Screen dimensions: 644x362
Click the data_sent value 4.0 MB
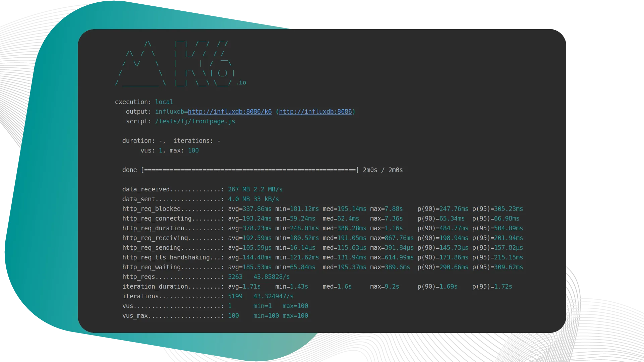[239, 199]
